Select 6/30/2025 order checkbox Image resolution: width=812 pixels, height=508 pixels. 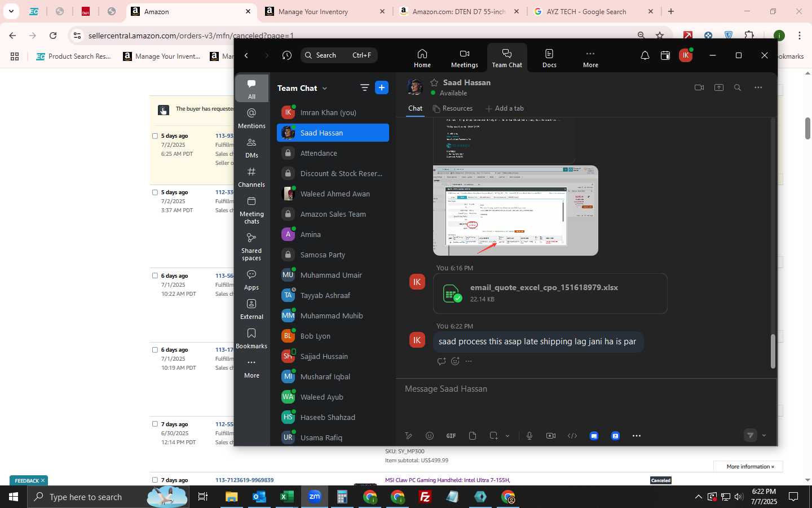(155, 424)
